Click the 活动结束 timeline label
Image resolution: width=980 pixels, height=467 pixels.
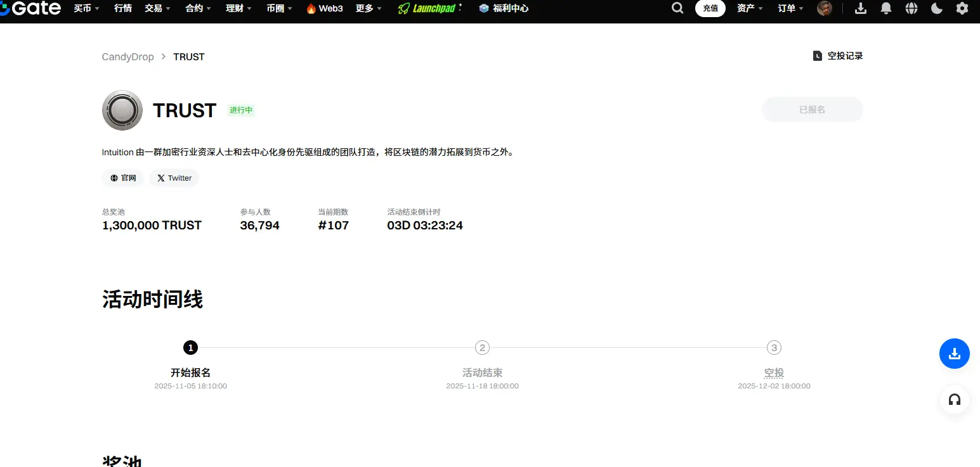[x=482, y=373]
